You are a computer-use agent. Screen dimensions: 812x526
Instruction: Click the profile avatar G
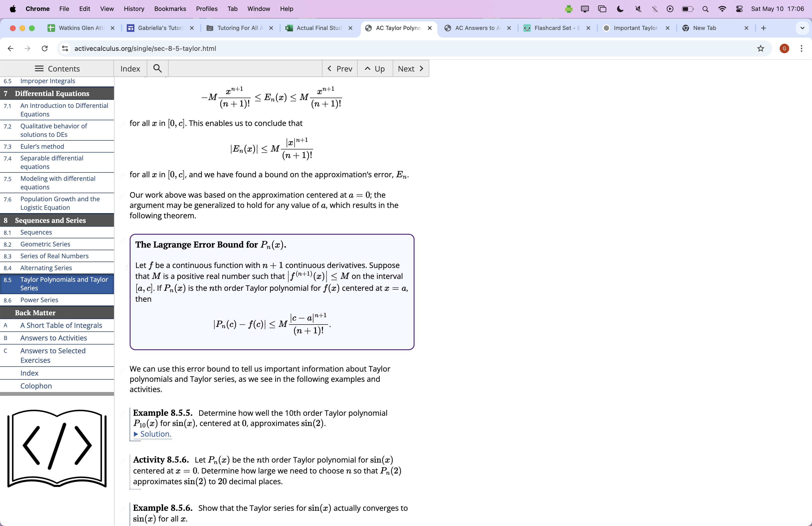784,48
